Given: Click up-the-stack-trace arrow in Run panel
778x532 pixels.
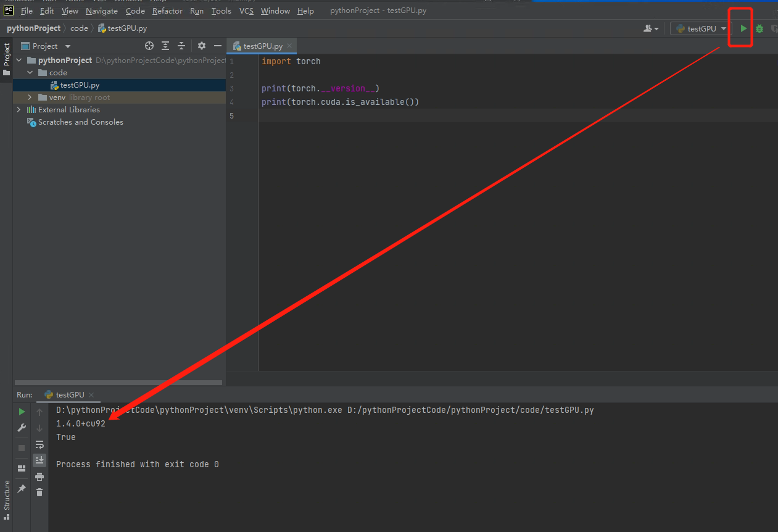Looking at the screenshot, I should click(x=39, y=412).
